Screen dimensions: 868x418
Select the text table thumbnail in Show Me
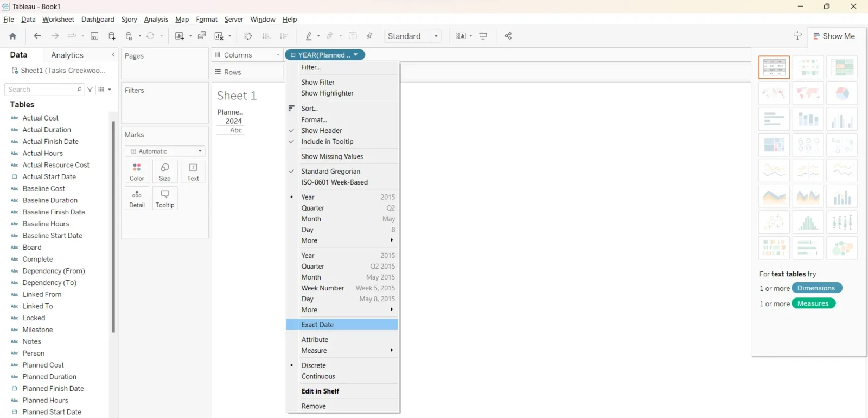click(774, 67)
